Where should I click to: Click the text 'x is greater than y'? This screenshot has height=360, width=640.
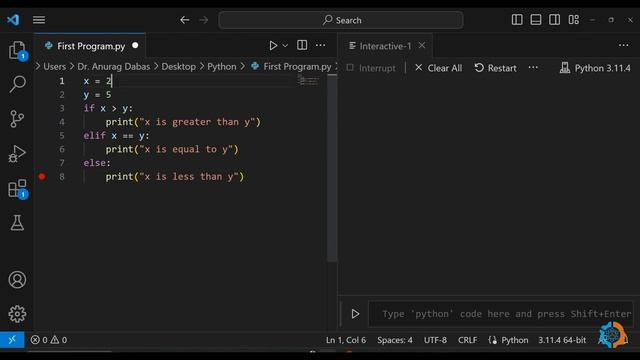pos(197,122)
